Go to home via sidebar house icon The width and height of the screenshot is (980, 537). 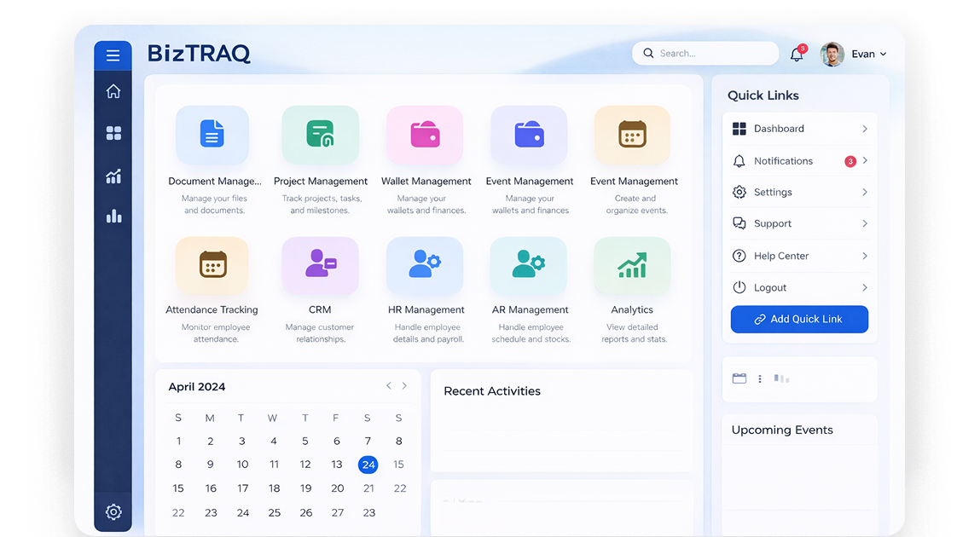click(x=113, y=91)
